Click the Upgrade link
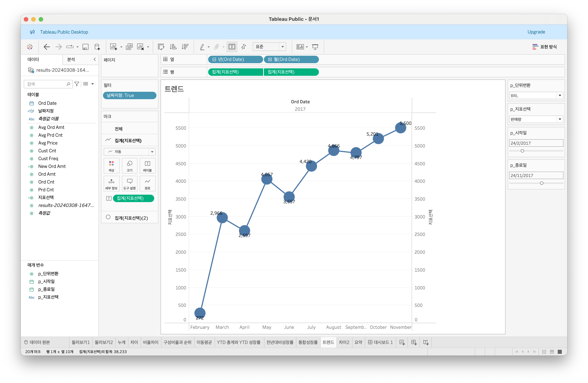 point(536,32)
